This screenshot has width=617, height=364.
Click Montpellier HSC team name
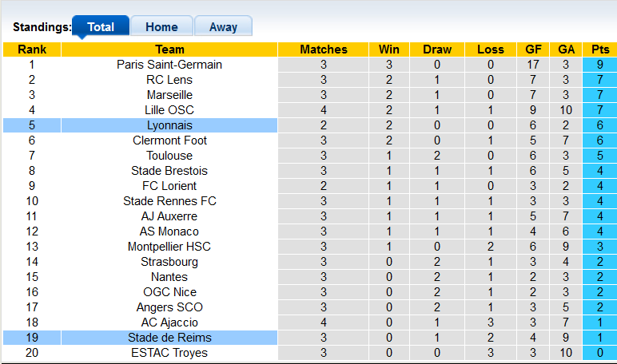(x=169, y=247)
